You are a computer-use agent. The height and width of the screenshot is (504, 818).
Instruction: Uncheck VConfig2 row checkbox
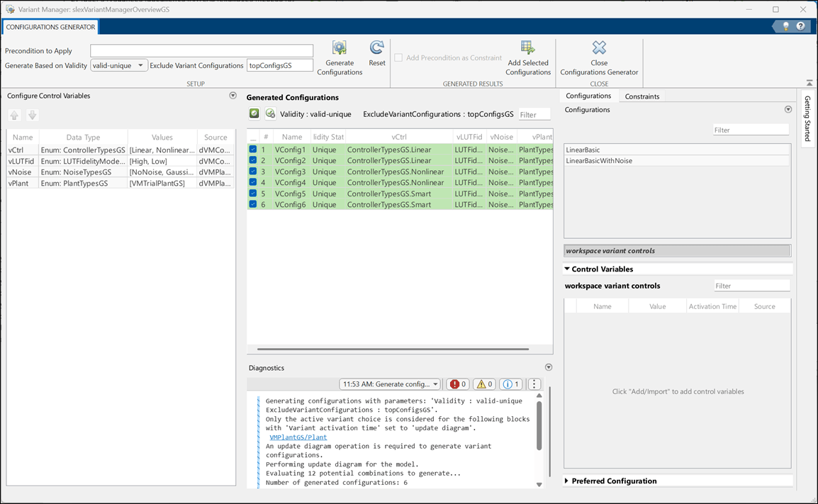253,160
